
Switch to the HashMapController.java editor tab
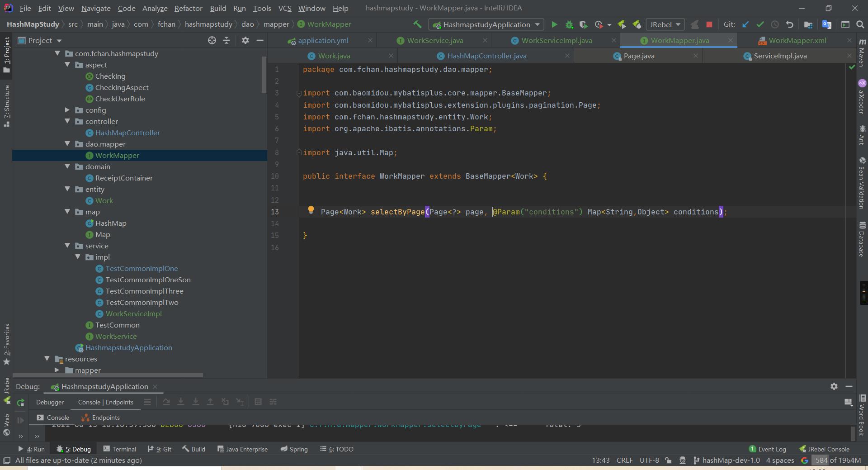(486, 56)
